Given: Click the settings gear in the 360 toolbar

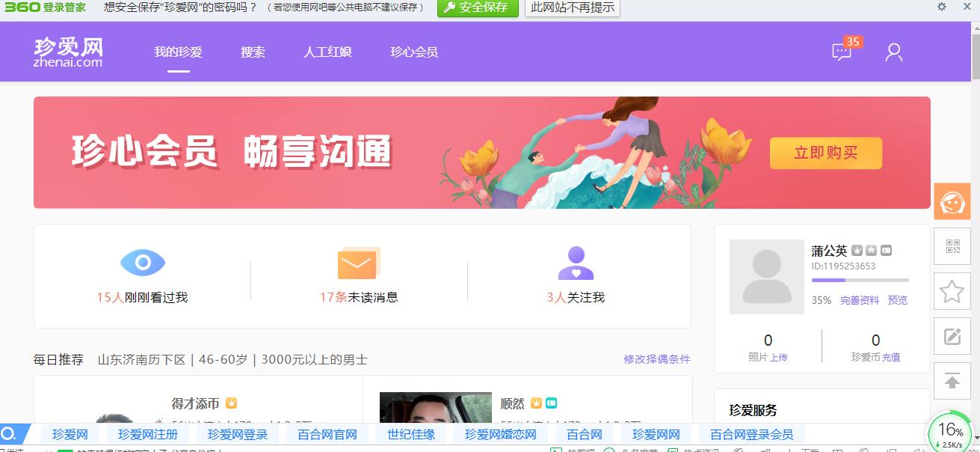Looking at the screenshot, I should tap(941, 8).
